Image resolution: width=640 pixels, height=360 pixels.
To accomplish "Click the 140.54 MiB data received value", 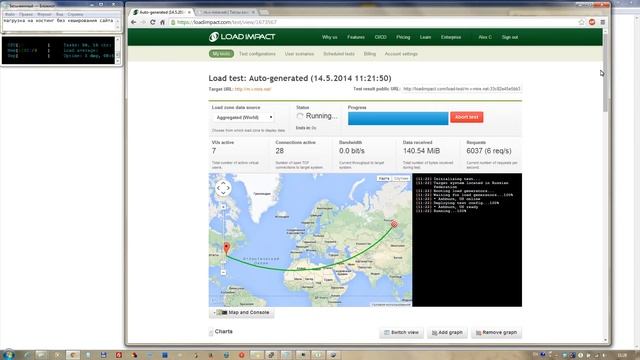I will 421,151.
